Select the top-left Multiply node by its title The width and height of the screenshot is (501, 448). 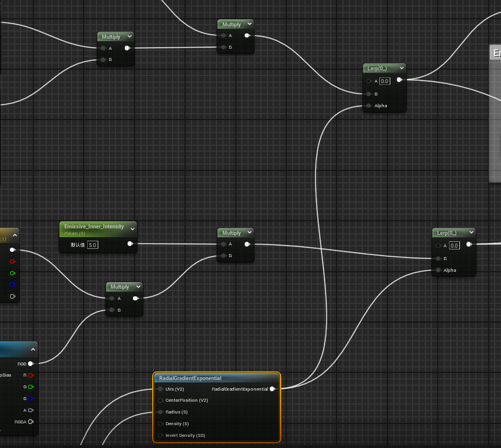click(111, 37)
